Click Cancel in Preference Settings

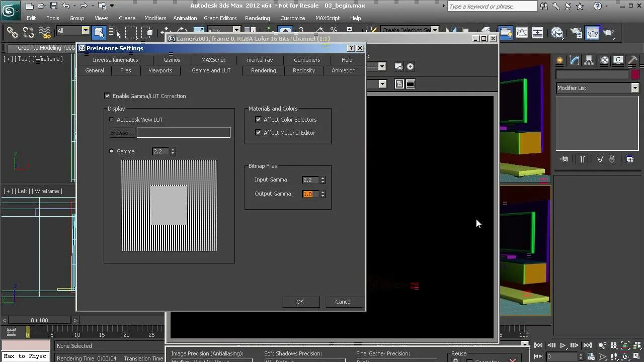(x=343, y=301)
